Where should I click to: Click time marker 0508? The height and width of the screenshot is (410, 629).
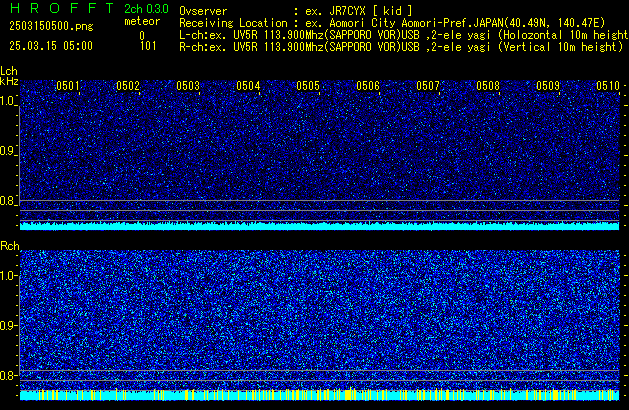coord(488,86)
